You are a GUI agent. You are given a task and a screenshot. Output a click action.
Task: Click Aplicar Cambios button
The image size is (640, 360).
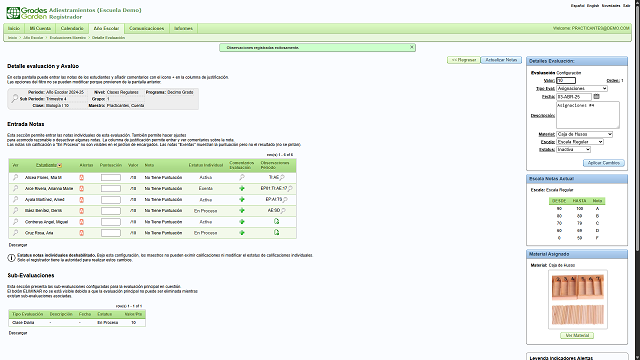coord(604,163)
